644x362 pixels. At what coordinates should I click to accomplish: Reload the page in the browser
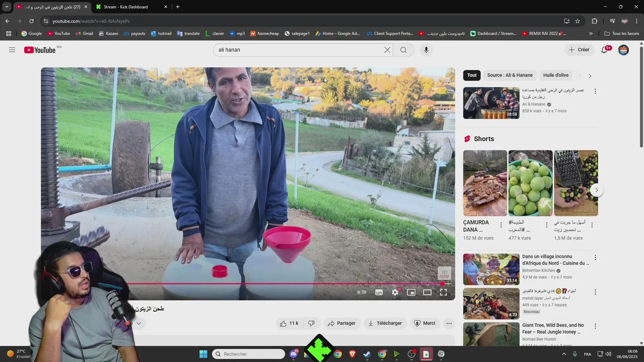coord(31,21)
